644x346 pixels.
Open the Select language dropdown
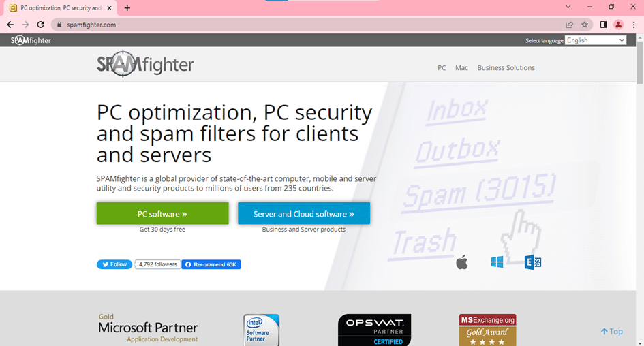pyautogui.click(x=596, y=40)
